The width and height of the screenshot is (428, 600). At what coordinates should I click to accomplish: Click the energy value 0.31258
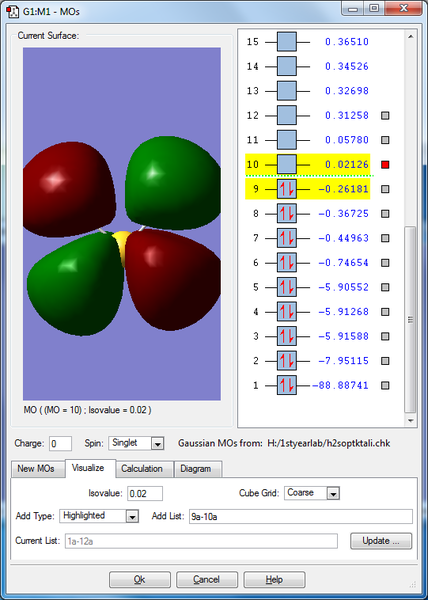coord(347,116)
